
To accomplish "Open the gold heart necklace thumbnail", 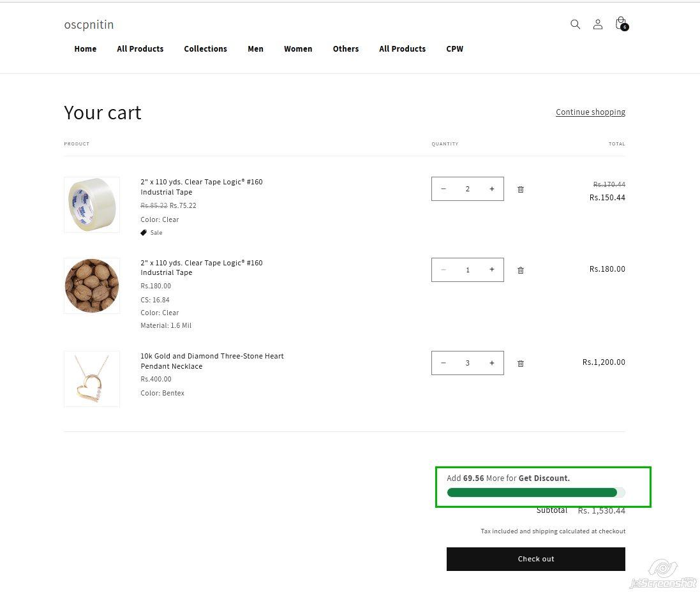I will tap(92, 379).
